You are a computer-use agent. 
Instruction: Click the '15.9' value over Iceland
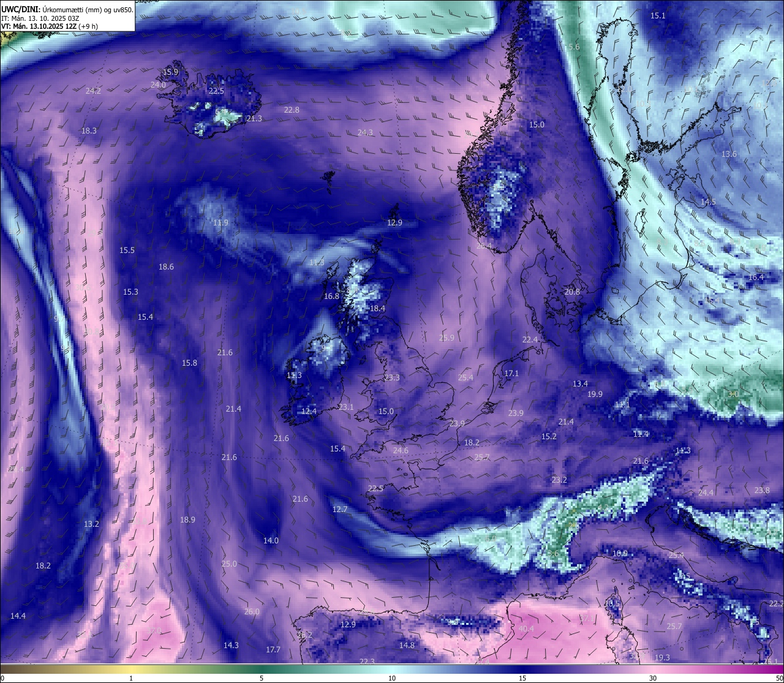(170, 72)
